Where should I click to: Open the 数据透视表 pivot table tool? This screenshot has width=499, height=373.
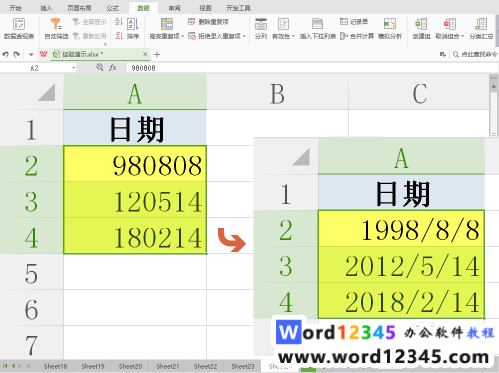click(19, 29)
